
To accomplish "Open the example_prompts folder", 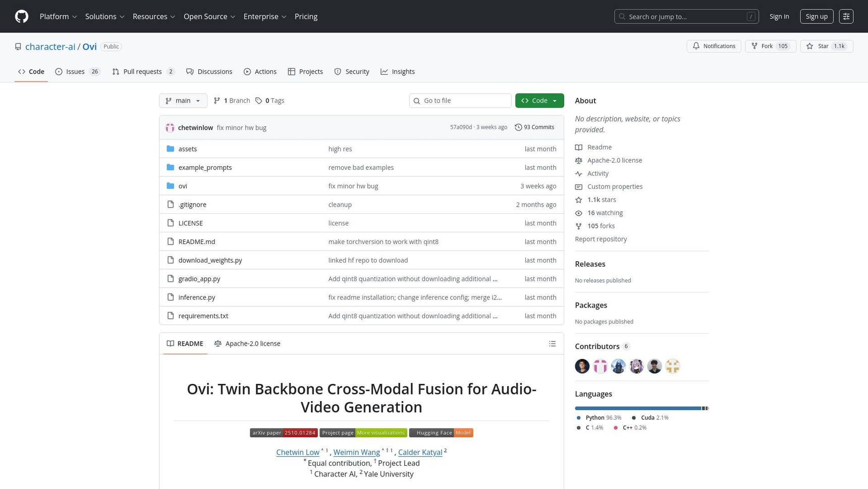I will click(205, 168).
